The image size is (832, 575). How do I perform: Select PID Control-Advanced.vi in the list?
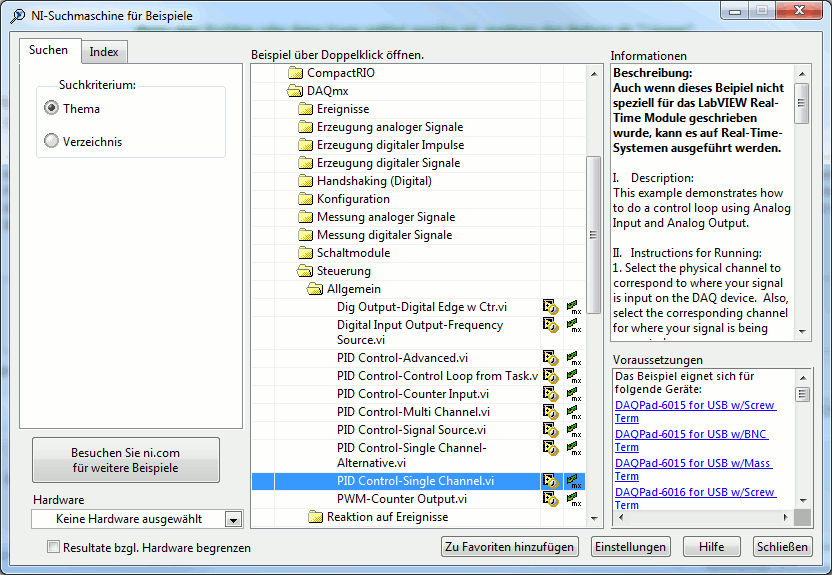(x=402, y=358)
